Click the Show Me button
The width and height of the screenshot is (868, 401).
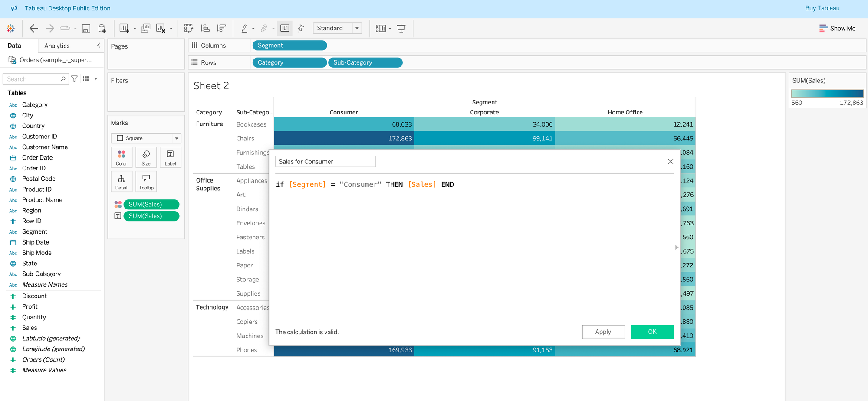click(837, 28)
